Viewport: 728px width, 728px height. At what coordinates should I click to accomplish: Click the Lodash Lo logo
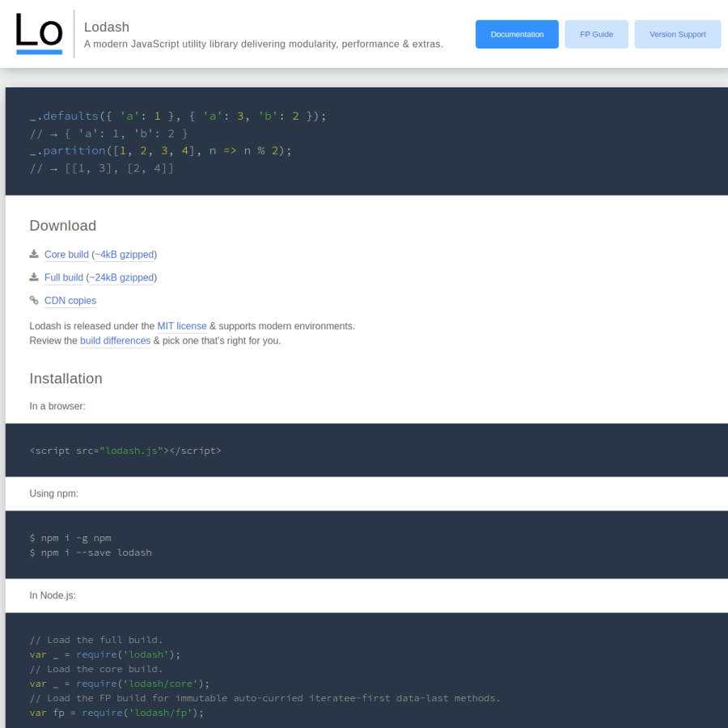[x=39, y=34]
